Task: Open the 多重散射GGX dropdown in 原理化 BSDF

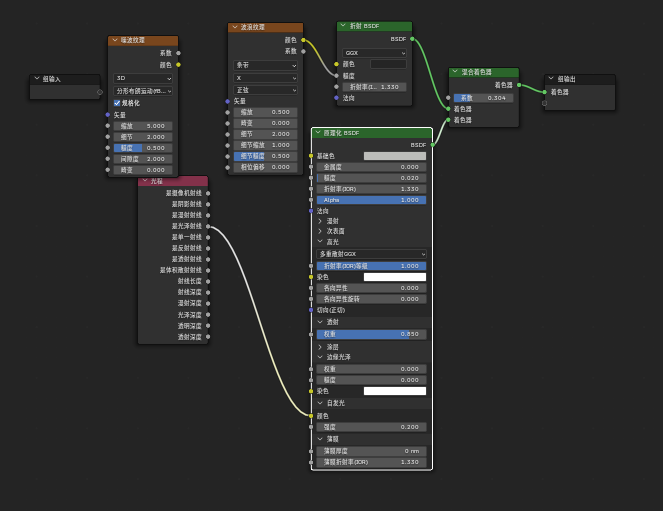Action: coord(371,254)
